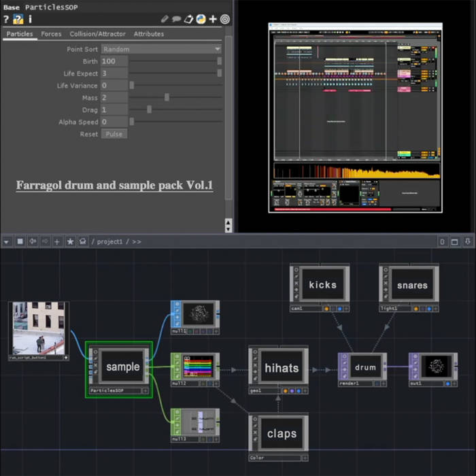
Task: Switch to the Forces tab
Action: pyautogui.click(x=51, y=34)
